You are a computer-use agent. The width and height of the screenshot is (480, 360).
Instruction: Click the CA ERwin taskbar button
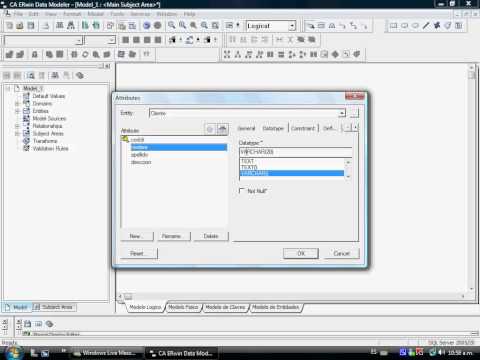[182, 353]
